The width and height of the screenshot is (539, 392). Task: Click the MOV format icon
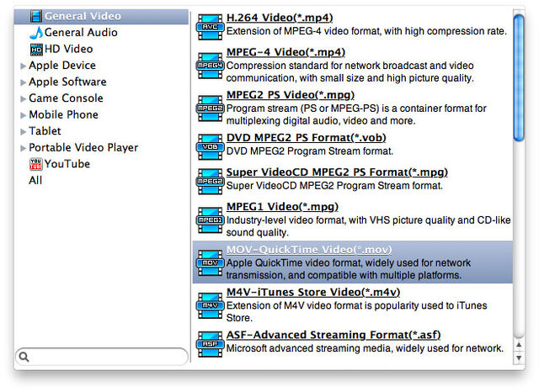210,263
